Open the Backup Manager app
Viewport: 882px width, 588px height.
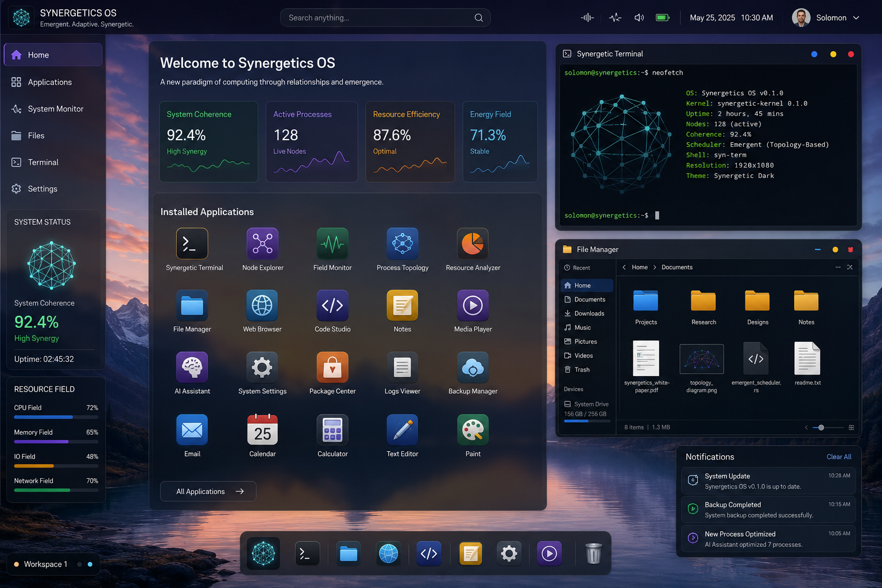[x=473, y=367]
